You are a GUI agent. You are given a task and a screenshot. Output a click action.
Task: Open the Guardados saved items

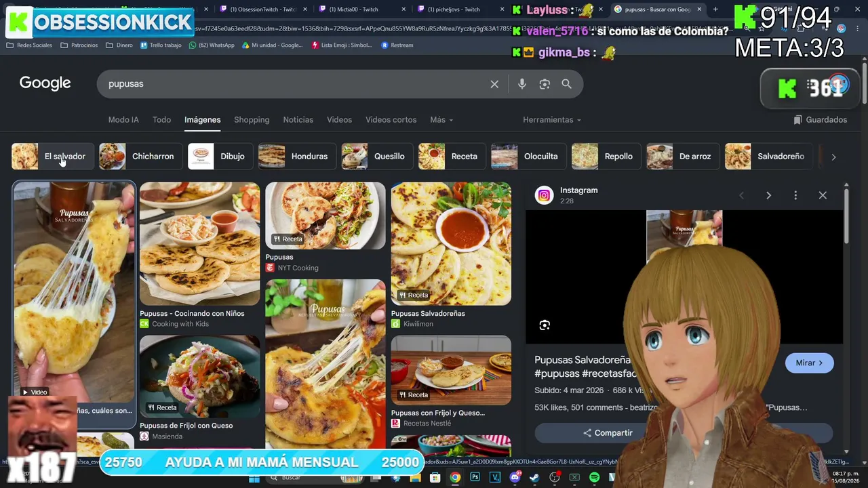tap(821, 120)
